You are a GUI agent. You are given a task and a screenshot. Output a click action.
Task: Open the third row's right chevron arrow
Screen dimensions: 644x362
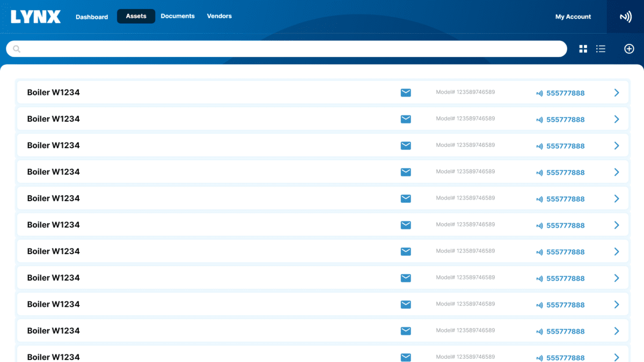coord(617,146)
